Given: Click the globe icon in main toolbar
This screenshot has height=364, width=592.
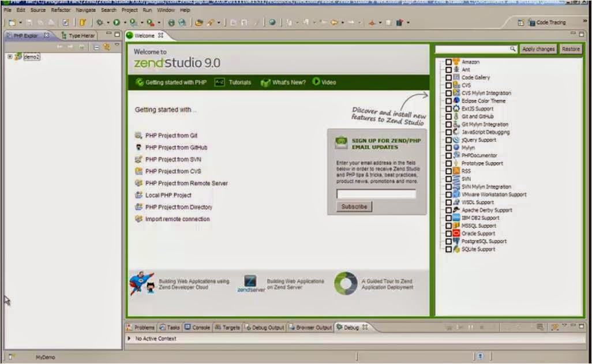Looking at the screenshot, I should pos(272,22).
